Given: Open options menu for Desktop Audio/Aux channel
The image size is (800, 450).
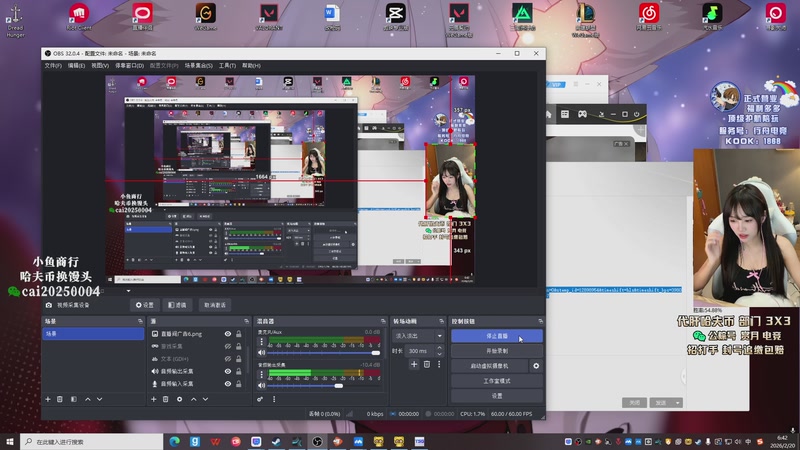Looking at the screenshot, I should point(262,341).
